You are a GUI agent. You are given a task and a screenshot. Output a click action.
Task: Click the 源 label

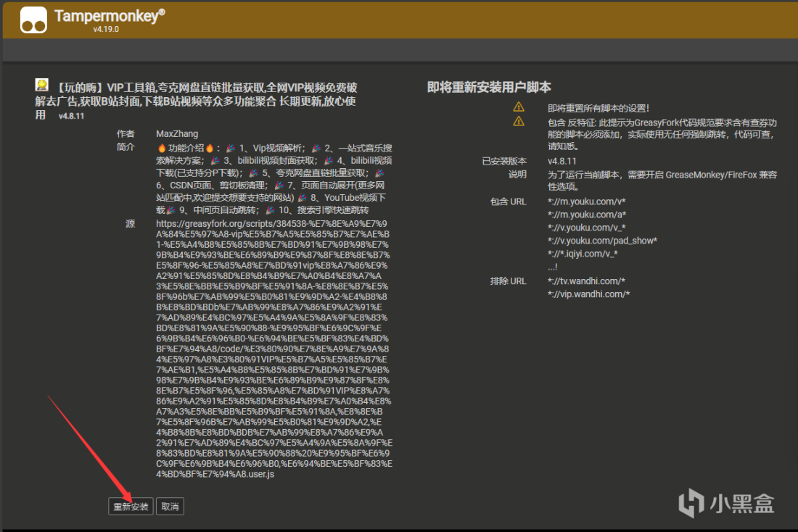coord(131,224)
